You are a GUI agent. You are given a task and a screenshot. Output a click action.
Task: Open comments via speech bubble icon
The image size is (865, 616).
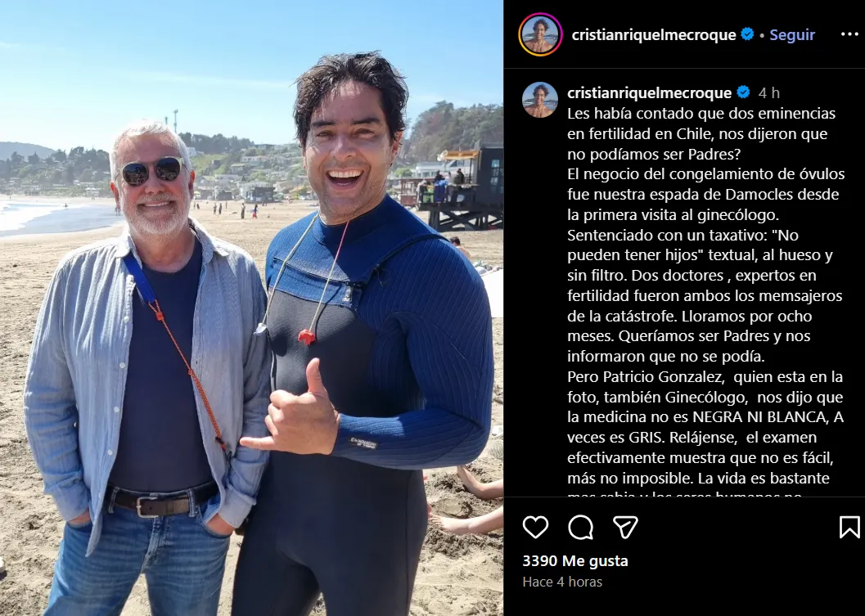pyautogui.click(x=580, y=527)
